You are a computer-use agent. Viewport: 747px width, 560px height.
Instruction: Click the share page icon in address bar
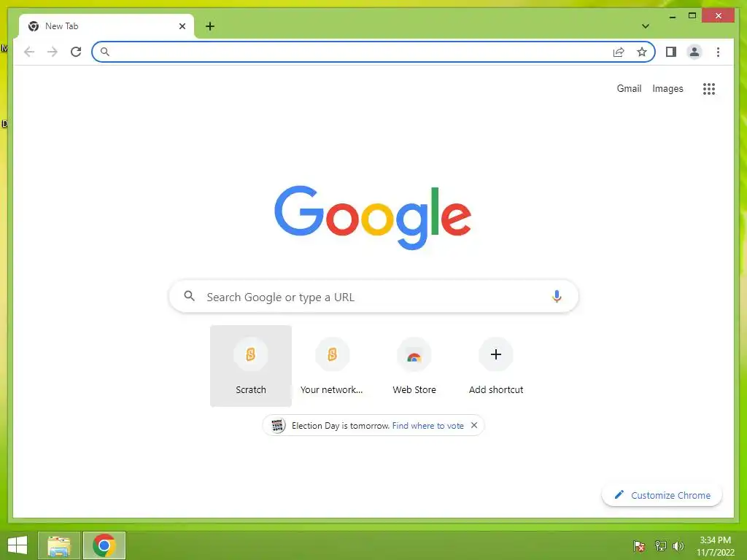pyautogui.click(x=619, y=52)
